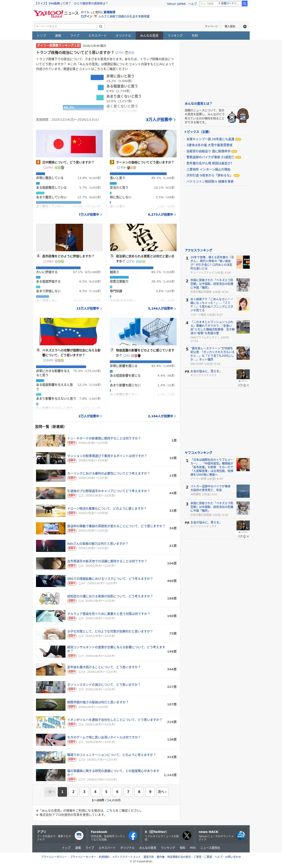Go to next page with 次へ button
This screenshot has height=868, width=282.
pyautogui.click(x=162, y=792)
